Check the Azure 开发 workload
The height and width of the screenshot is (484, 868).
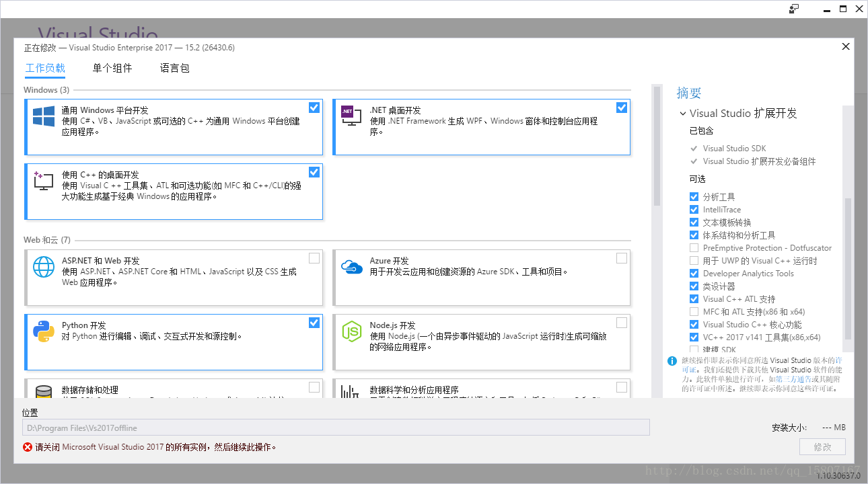[622, 258]
